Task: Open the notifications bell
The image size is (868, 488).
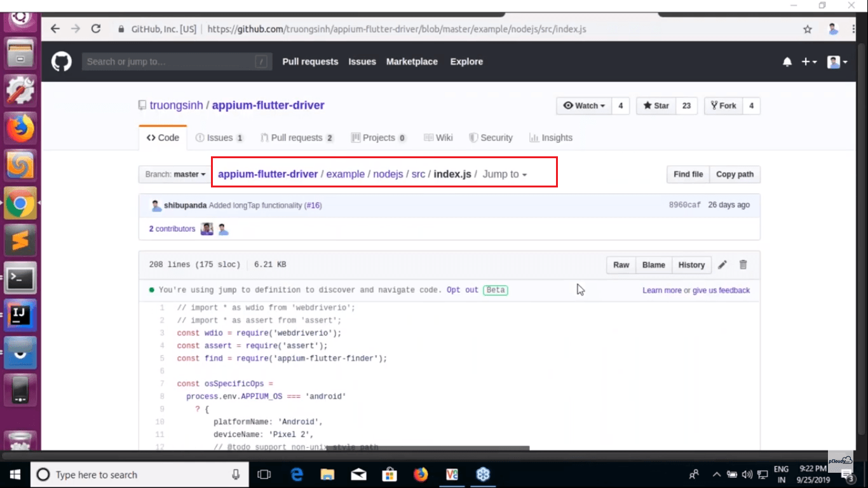Action: [x=787, y=62]
